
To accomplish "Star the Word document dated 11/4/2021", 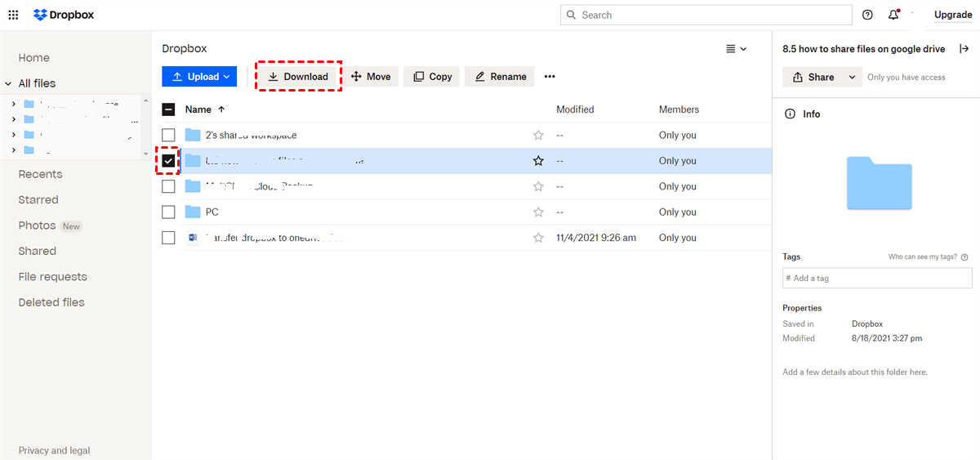I will tap(538, 238).
